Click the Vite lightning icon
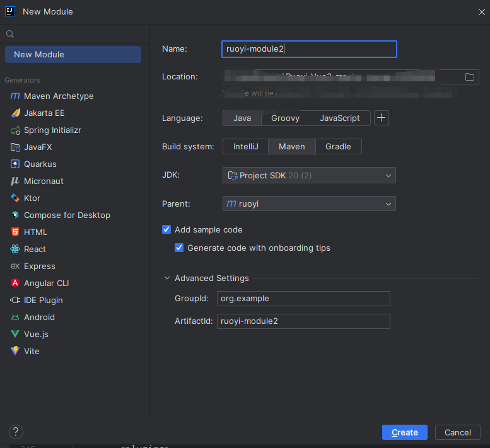Image resolution: width=490 pixels, height=448 pixels. pos(15,351)
